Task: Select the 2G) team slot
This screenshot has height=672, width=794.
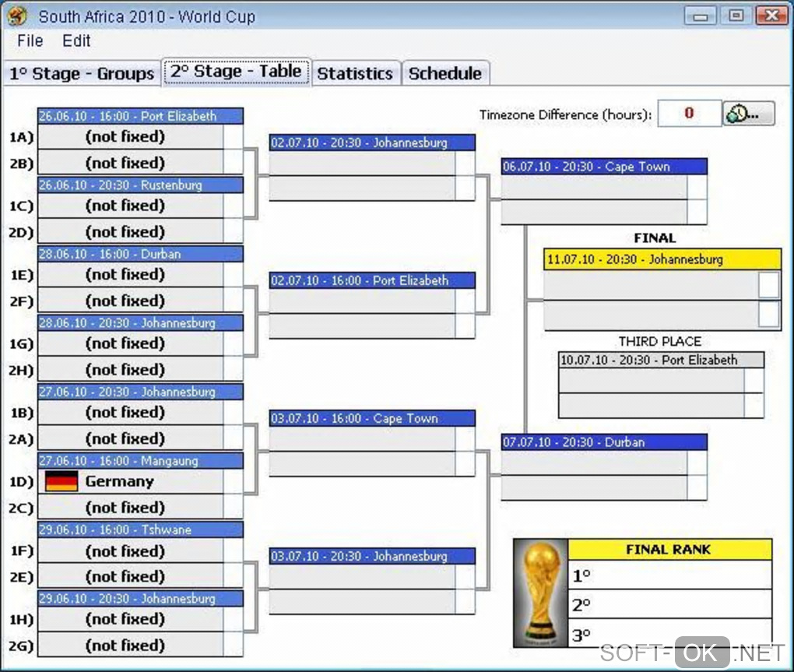Action: coord(131,646)
